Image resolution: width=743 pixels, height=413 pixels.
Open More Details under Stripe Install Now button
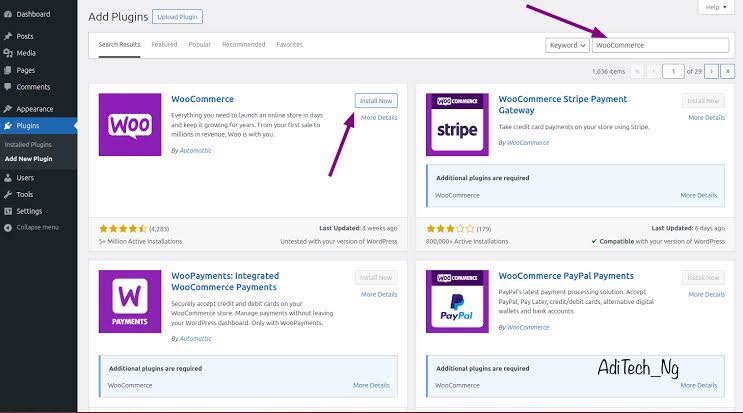(707, 117)
